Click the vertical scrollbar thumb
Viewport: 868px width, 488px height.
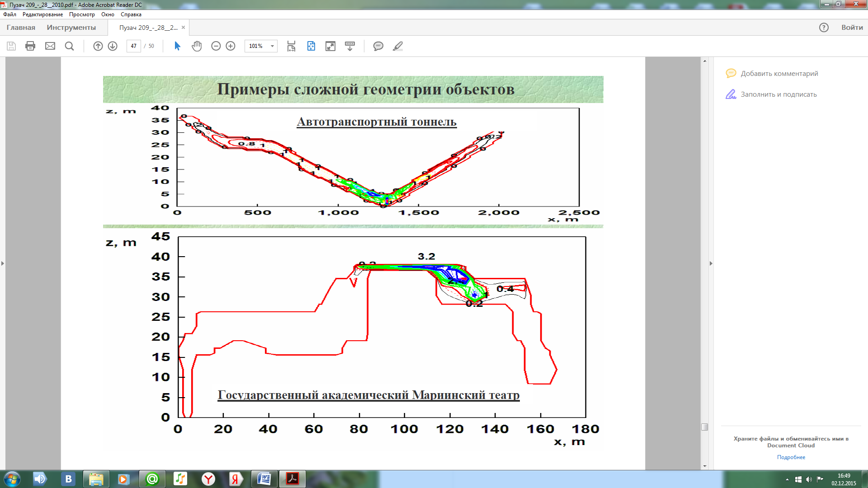pos(704,427)
